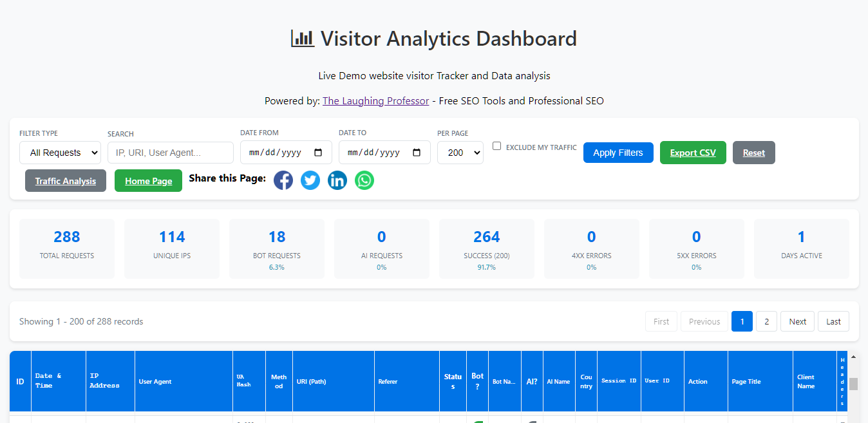Open the Traffic Analysis view

coord(65,180)
